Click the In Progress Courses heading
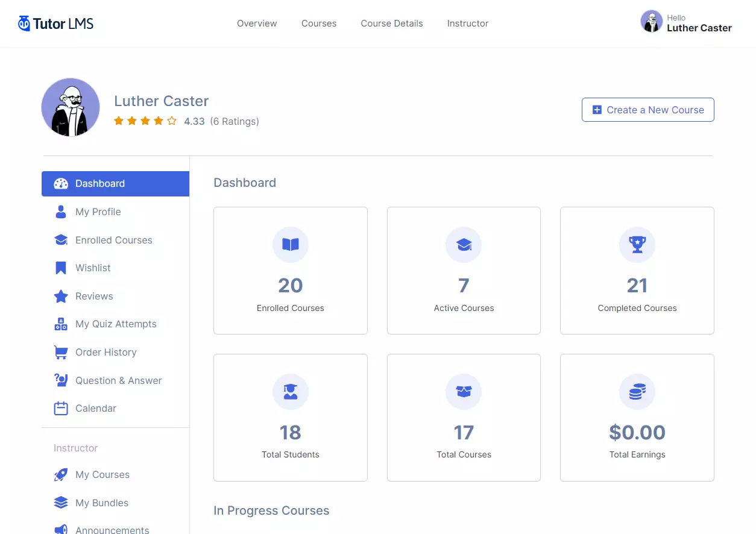The height and width of the screenshot is (534, 756). coord(271,510)
